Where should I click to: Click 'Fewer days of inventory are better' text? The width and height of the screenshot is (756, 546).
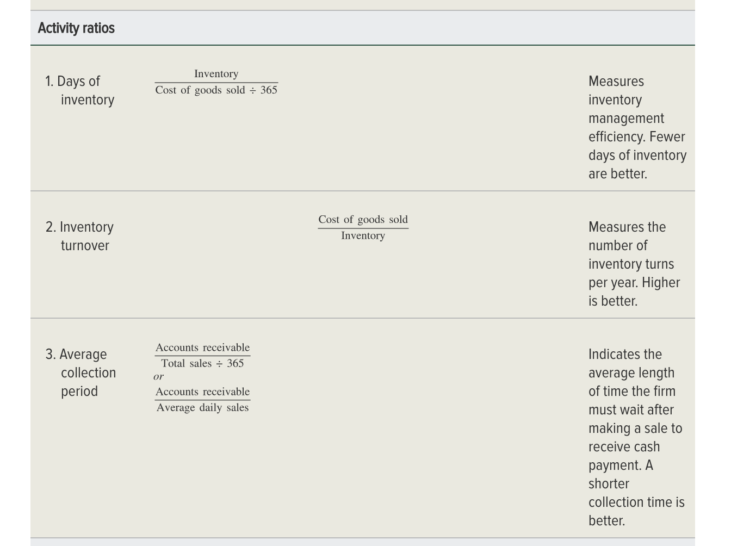coord(637,155)
